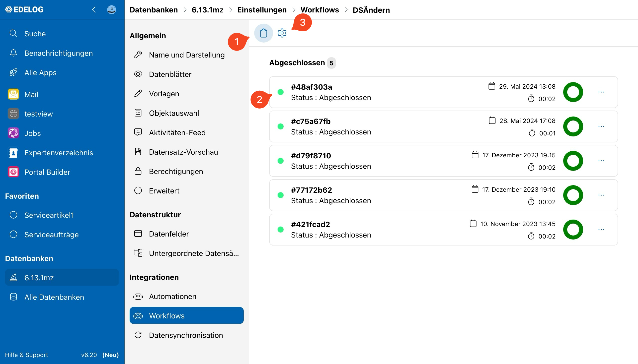Select Name und Darstellung settings
Screen dimensions: 638x364
[187, 55]
